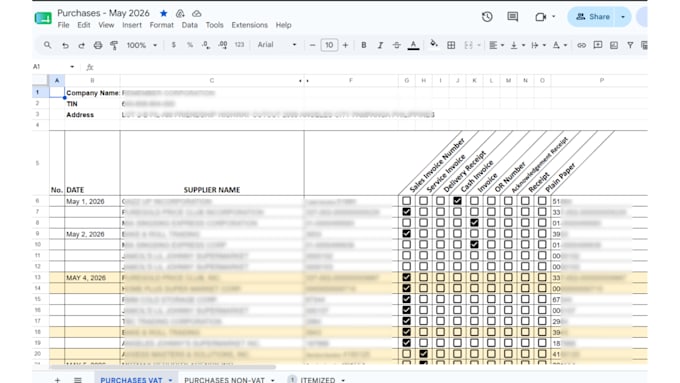Activate the paint format tool
Image resolution: width=680 pixels, height=383 pixels.
point(114,45)
